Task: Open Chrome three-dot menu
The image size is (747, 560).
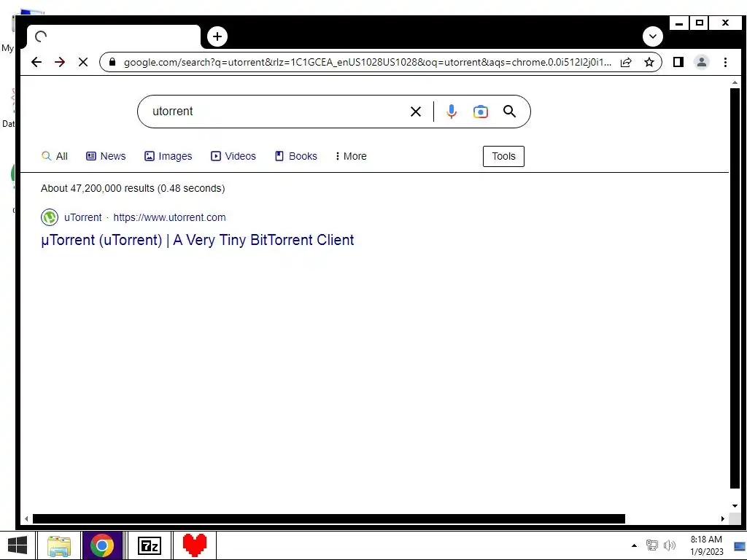Action: click(725, 62)
